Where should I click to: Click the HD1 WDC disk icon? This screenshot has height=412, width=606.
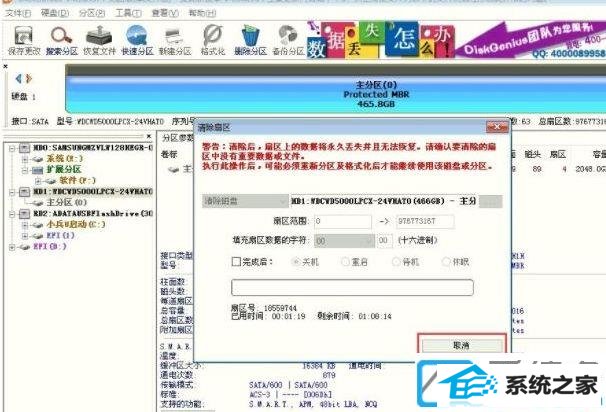[24, 191]
